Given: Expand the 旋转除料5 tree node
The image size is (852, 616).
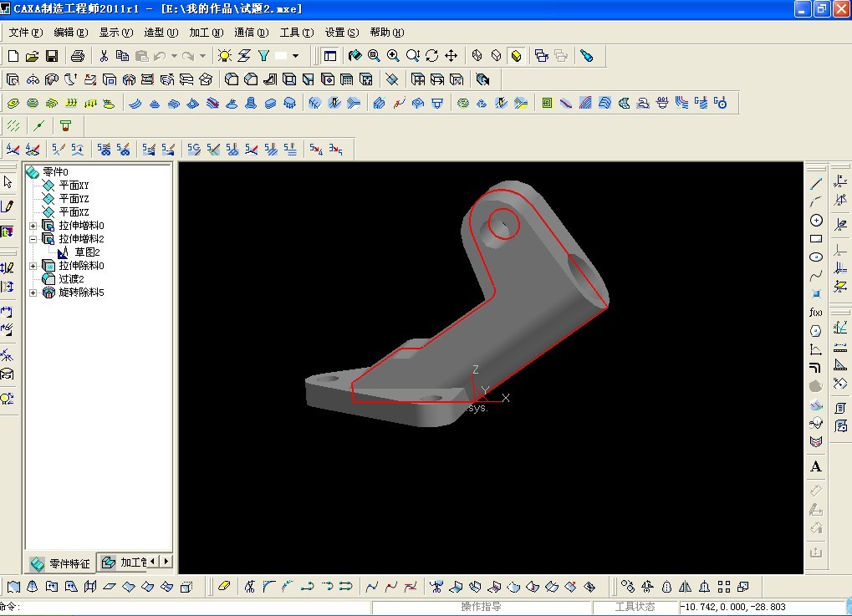Looking at the screenshot, I should pos(33,293).
